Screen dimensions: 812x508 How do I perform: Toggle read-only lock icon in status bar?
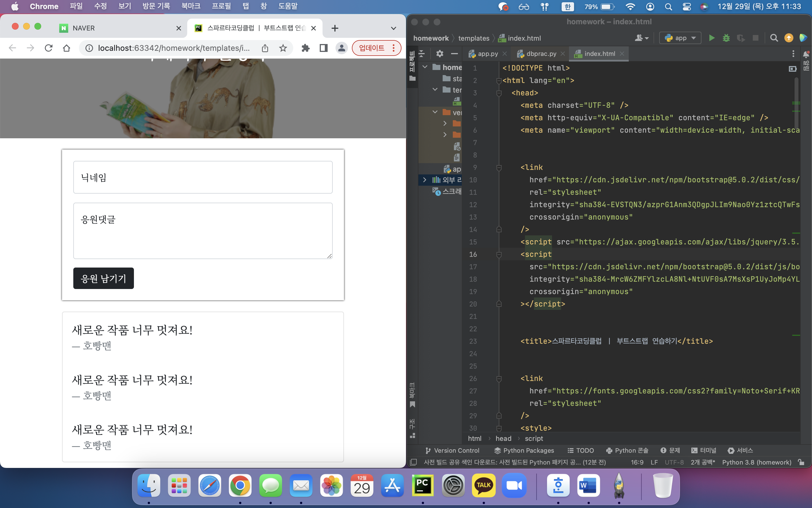coord(802,462)
